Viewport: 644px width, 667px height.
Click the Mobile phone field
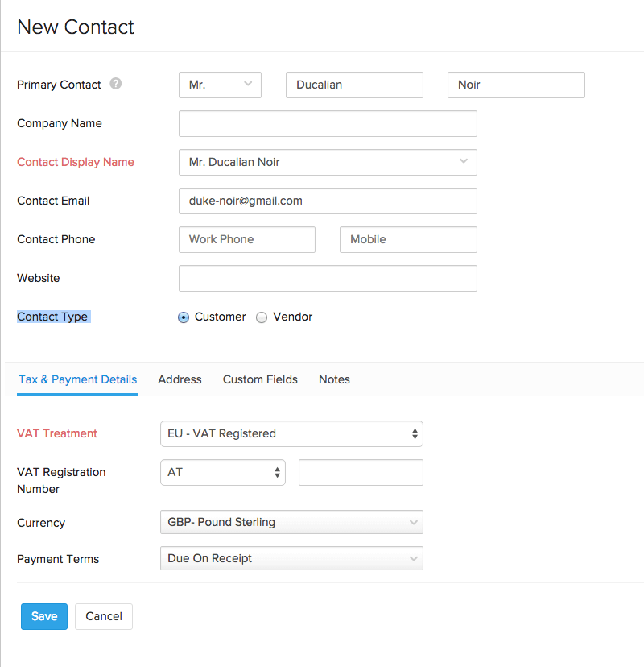click(x=408, y=239)
